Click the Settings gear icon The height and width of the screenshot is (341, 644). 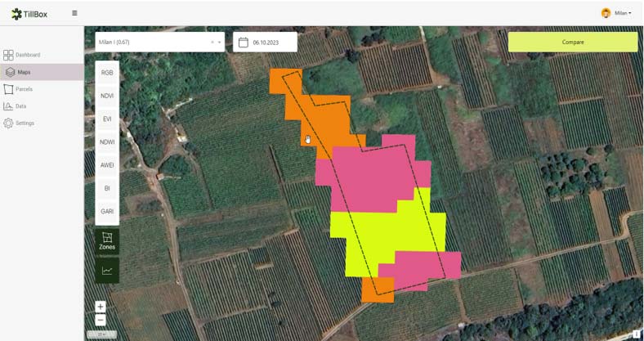(x=8, y=123)
